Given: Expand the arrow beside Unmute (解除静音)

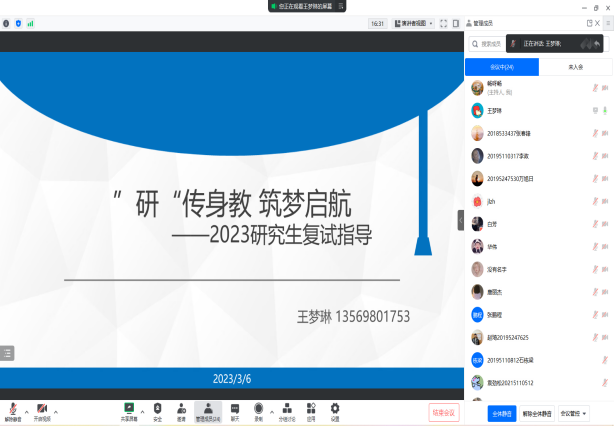Looking at the screenshot, I should point(26,411).
